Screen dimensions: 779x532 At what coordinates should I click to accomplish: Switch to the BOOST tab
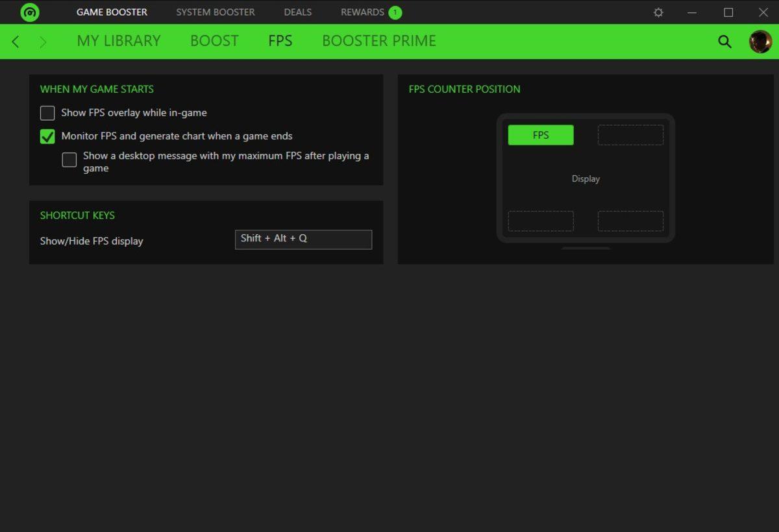click(214, 40)
